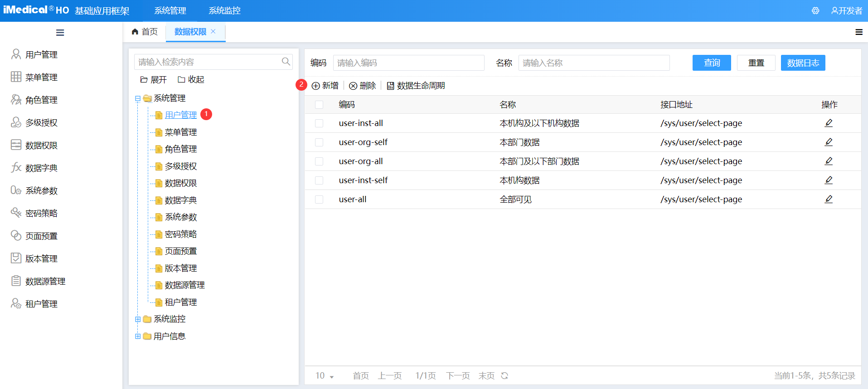The width and height of the screenshot is (868, 389).
Task: Focus the 名称 input field
Action: click(x=594, y=63)
